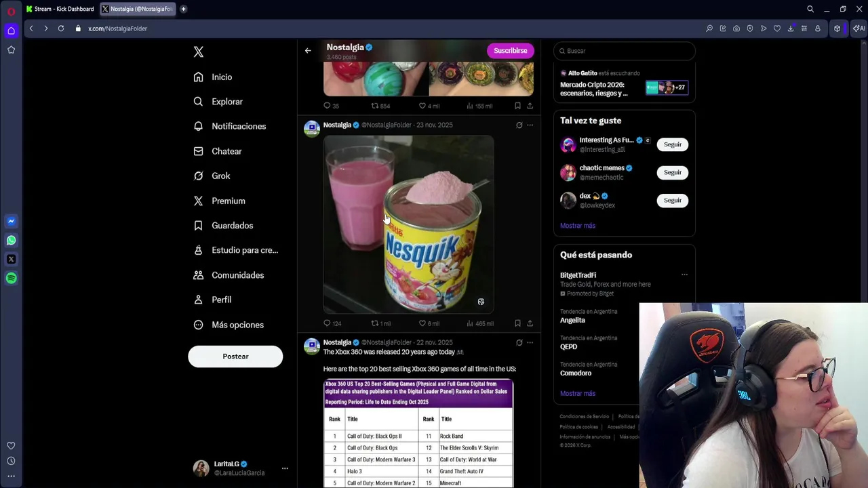This screenshot has height=488, width=868.
Task: Open Guardados in the navigation
Action: [224, 226]
